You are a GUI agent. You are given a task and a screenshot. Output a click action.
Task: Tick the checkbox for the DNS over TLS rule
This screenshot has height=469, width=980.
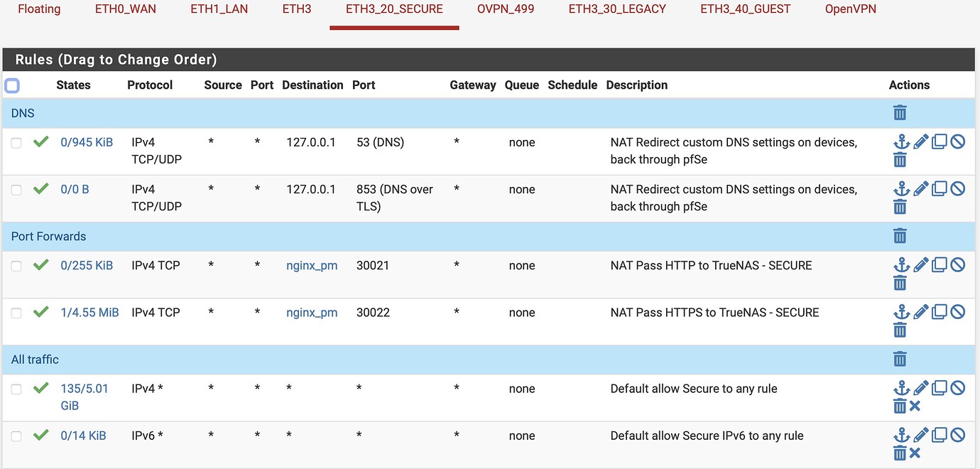pyautogui.click(x=16, y=190)
